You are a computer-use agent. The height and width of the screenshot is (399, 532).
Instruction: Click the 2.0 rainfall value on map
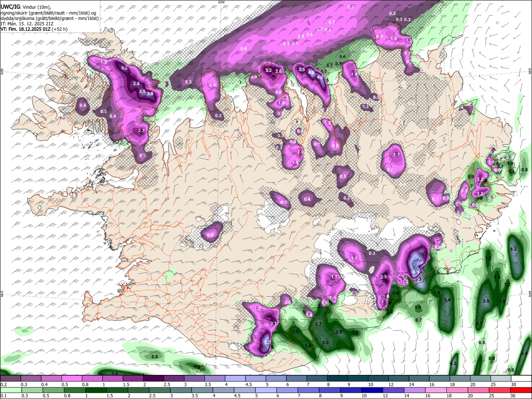click(x=296, y=332)
